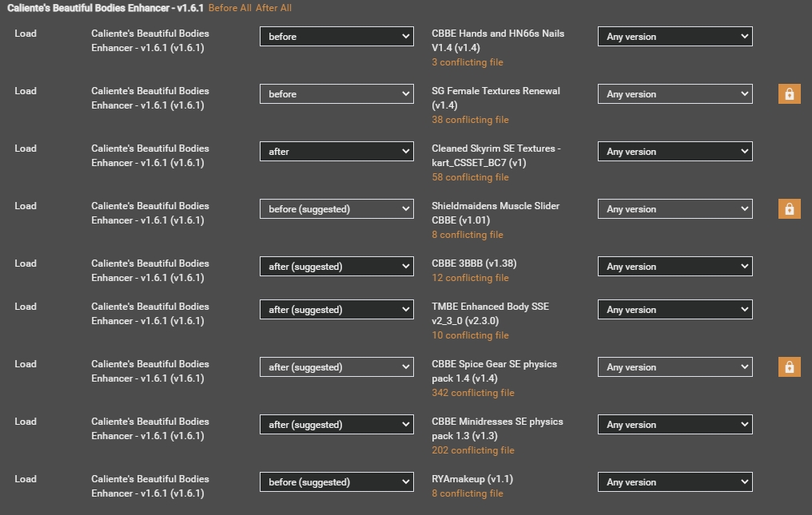View 12 conflicting files for CBBE 3BBB
Image resolution: width=812 pixels, height=515 pixels.
click(471, 277)
